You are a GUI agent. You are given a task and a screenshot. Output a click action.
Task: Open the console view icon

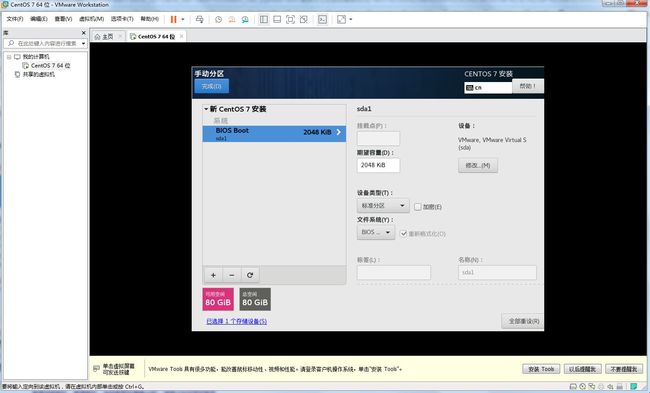point(322,19)
